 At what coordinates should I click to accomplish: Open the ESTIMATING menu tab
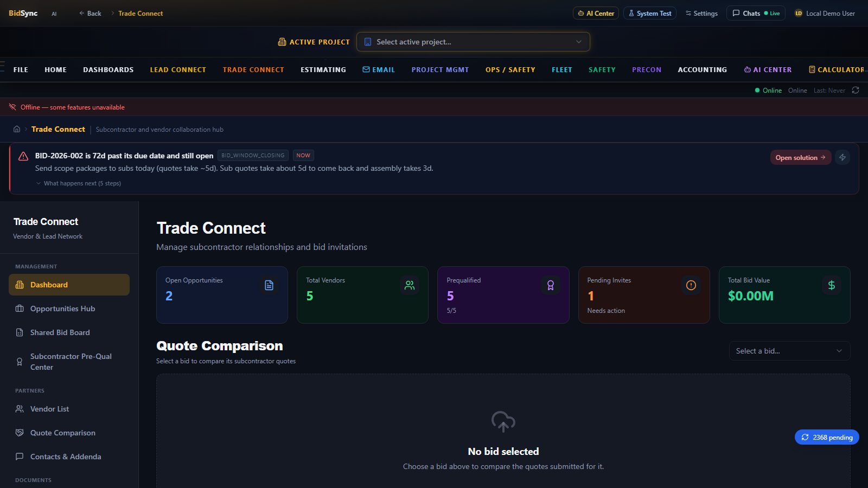pyautogui.click(x=323, y=70)
